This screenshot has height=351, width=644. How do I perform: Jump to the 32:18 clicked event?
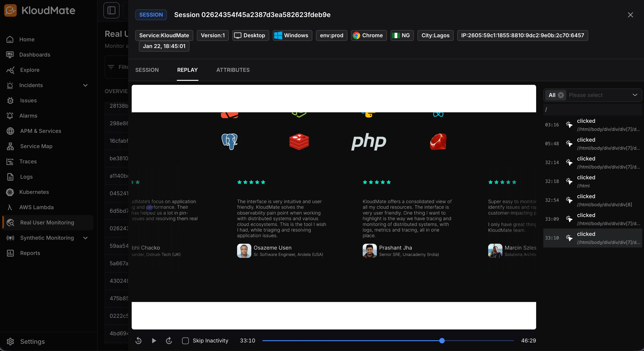click(593, 181)
